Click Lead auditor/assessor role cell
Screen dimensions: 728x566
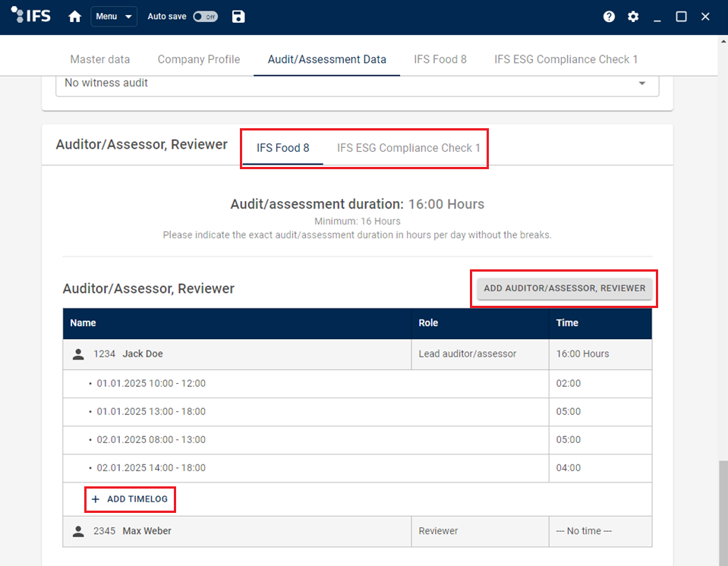click(480, 354)
